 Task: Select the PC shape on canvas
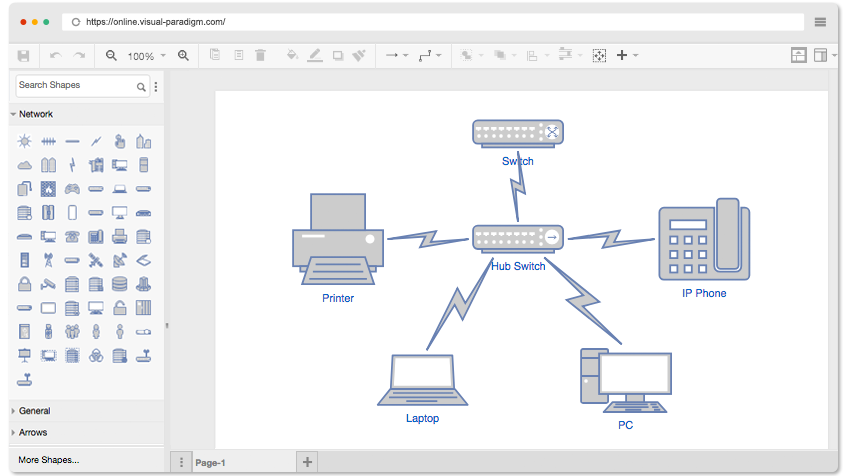click(x=626, y=381)
